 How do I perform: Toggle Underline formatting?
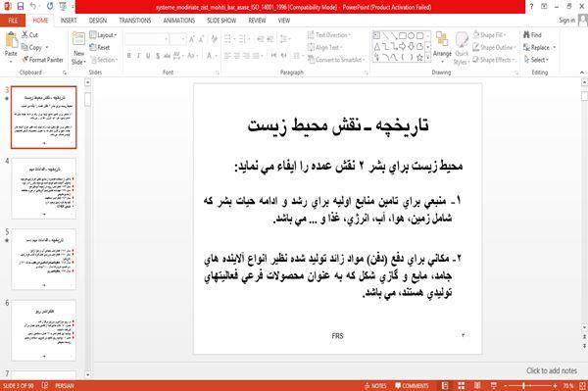(x=148, y=56)
